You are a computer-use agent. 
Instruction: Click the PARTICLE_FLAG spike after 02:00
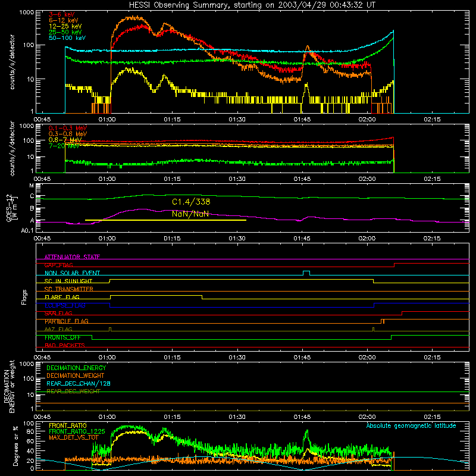click(383, 321)
